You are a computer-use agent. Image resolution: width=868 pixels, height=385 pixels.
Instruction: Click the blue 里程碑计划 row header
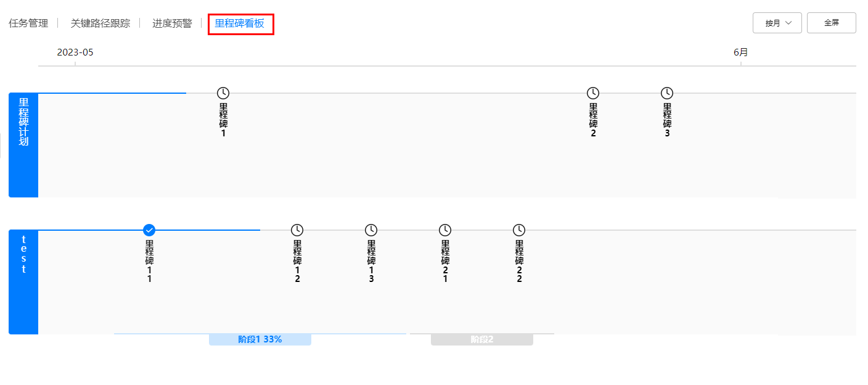point(23,145)
